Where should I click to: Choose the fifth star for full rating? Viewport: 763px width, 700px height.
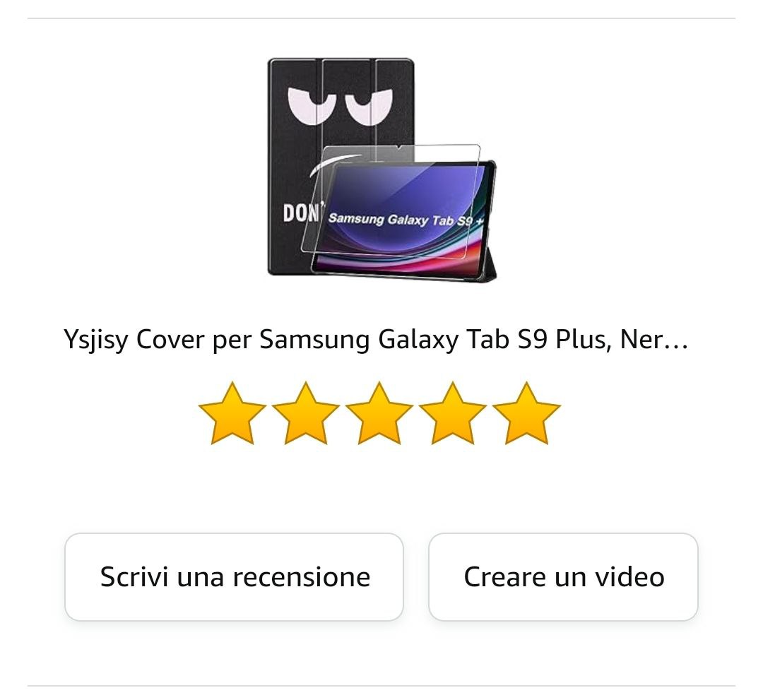tap(526, 413)
